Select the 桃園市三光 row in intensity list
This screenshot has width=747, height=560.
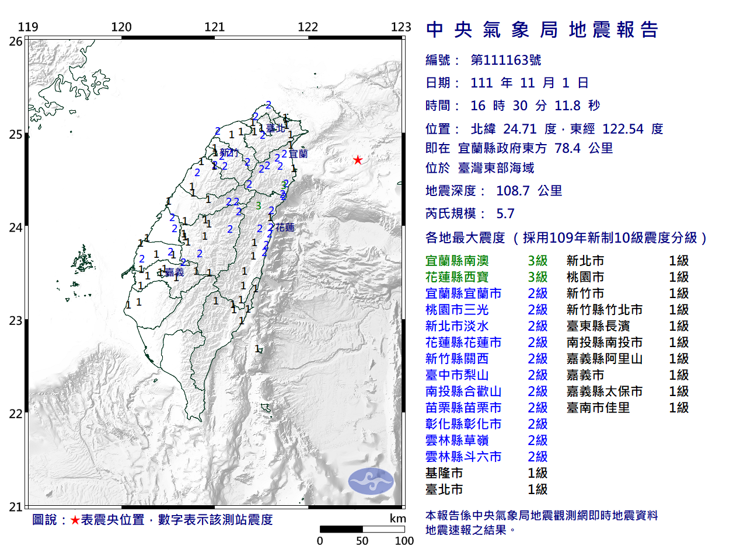tap(486, 310)
